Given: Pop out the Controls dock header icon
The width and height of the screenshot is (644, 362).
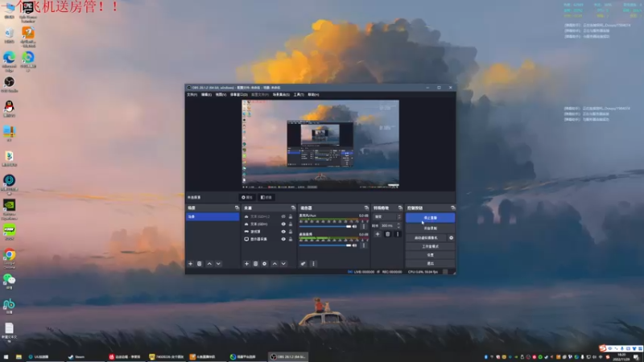Looking at the screenshot, I should pyautogui.click(x=452, y=208).
